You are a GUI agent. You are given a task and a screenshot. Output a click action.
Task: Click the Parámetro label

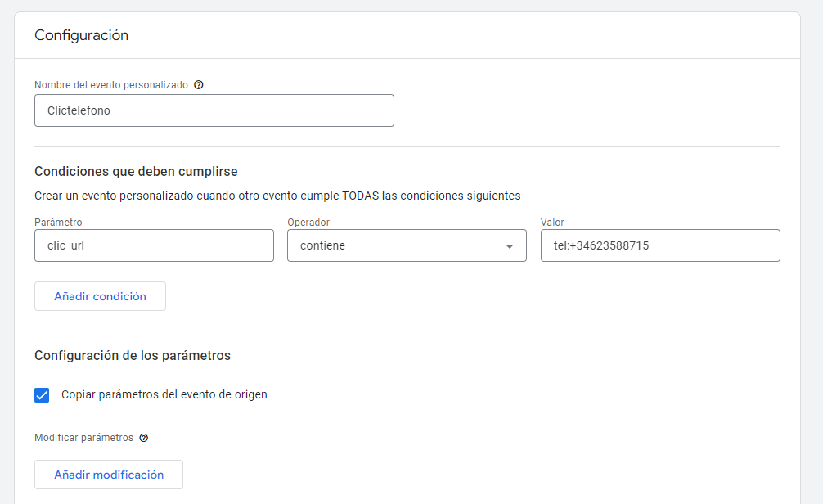[x=58, y=222]
